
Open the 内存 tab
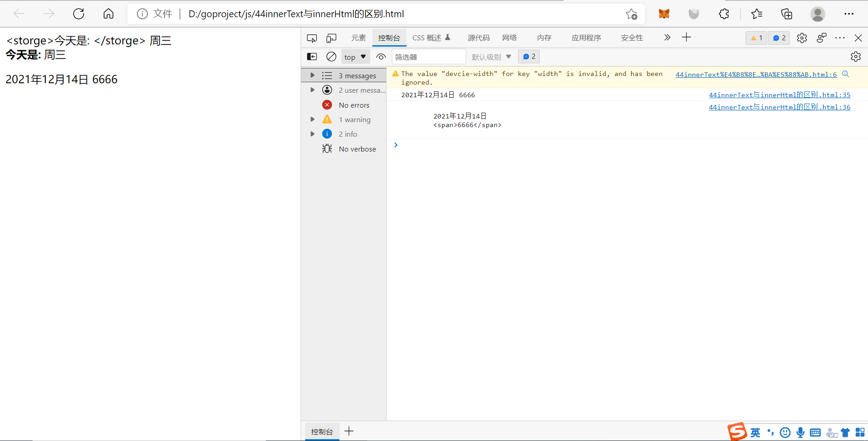pyautogui.click(x=544, y=38)
